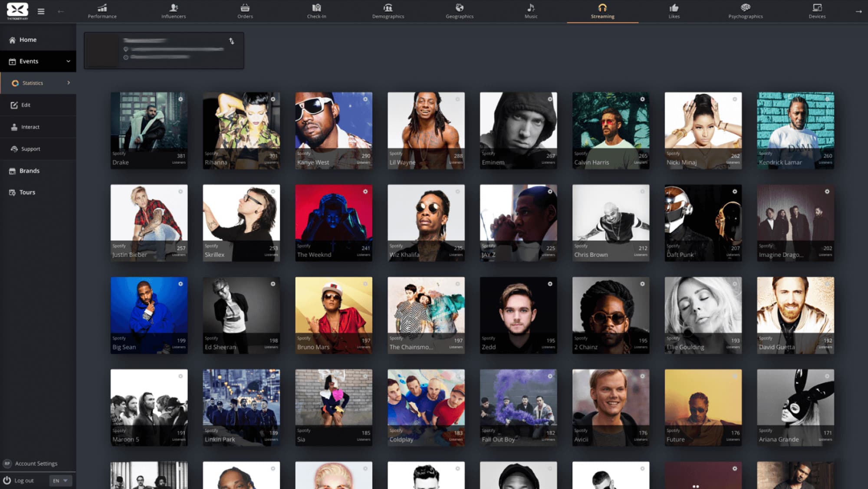Open the Geographics panel
The height and width of the screenshot is (489, 868).
(458, 10)
